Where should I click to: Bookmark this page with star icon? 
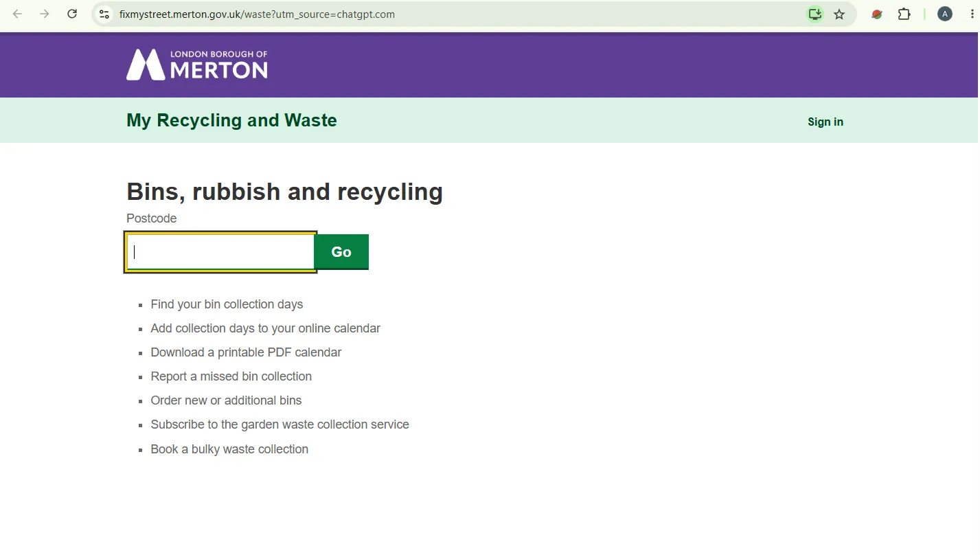[839, 14]
